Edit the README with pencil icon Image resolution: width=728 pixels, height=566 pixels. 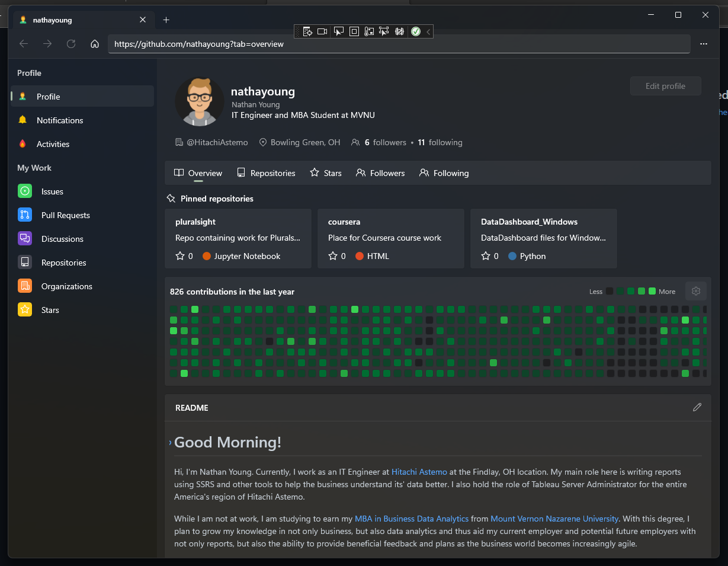click(697, 407)
